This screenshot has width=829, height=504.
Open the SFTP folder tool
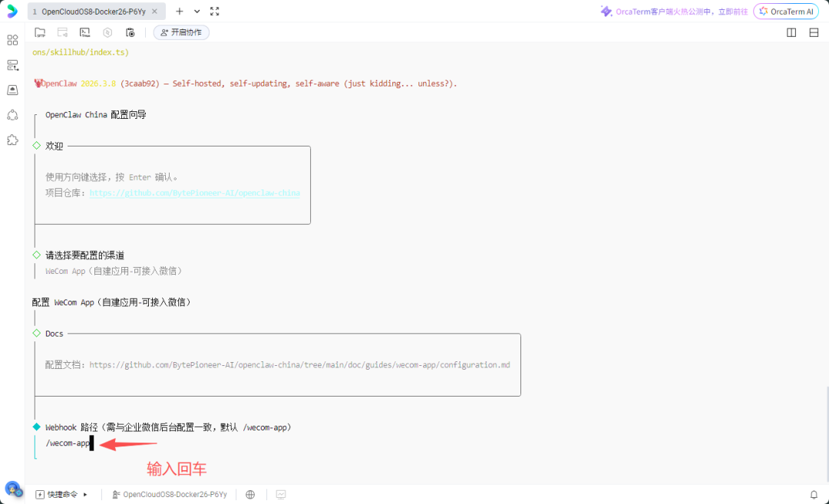pos(40,32)
